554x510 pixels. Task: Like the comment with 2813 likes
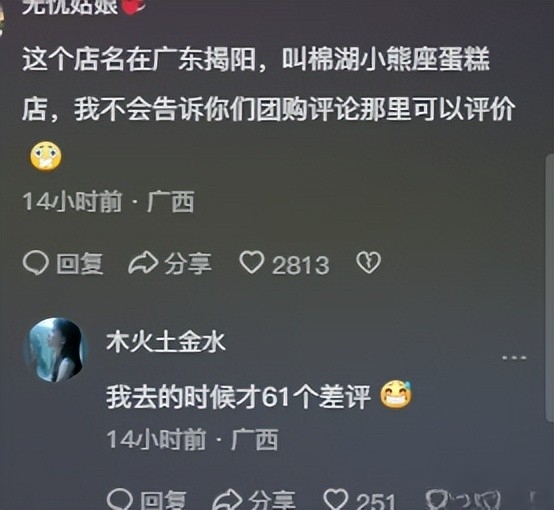[252, 263]
